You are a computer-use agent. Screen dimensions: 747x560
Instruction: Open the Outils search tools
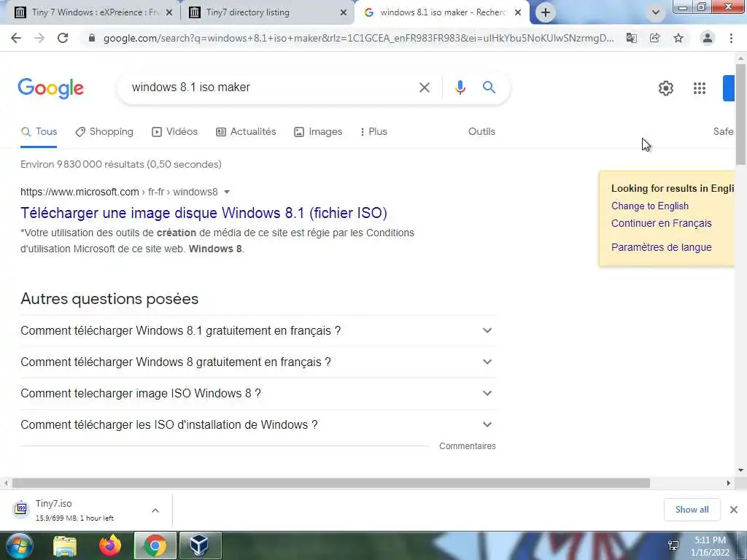tap(481, 132)
